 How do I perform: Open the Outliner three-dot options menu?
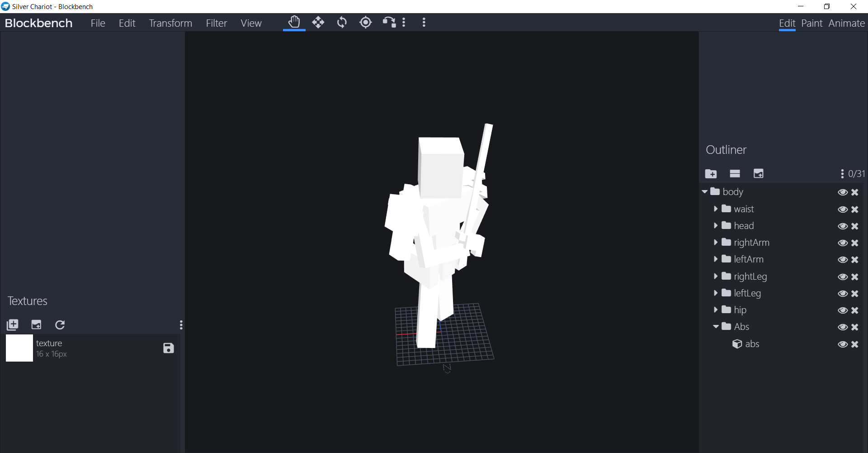[x=842, y=174]
